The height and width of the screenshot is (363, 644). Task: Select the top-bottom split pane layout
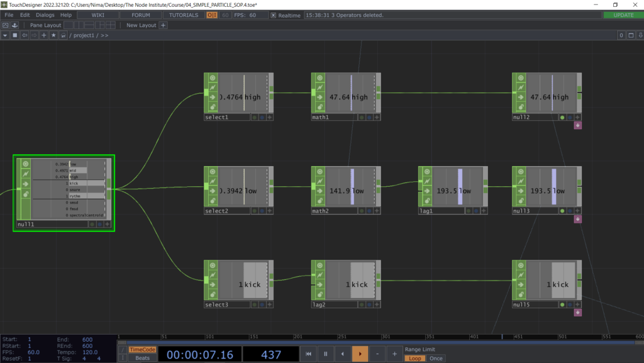click(89, 25)
